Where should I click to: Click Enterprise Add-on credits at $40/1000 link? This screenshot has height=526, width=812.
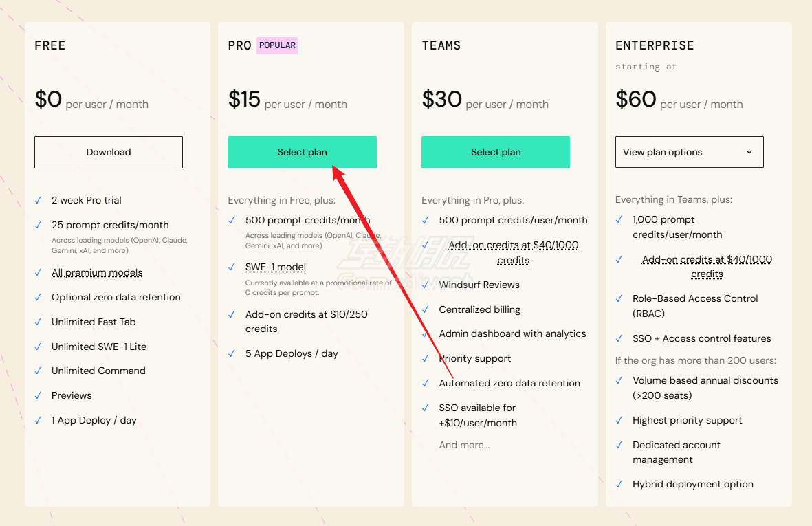pos(707,267)
